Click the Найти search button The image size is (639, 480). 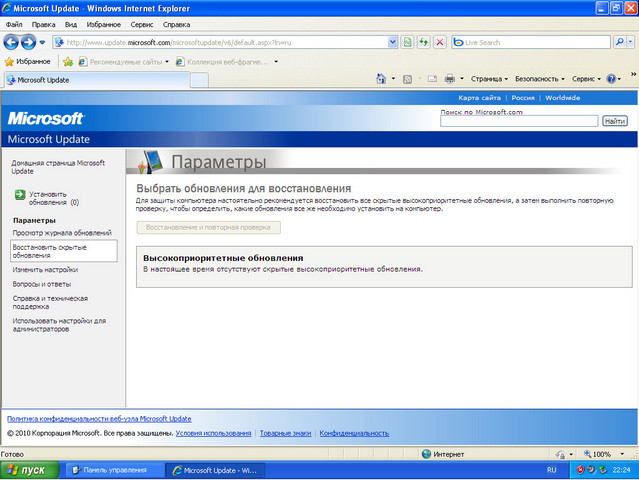click(x=615, y=121)
